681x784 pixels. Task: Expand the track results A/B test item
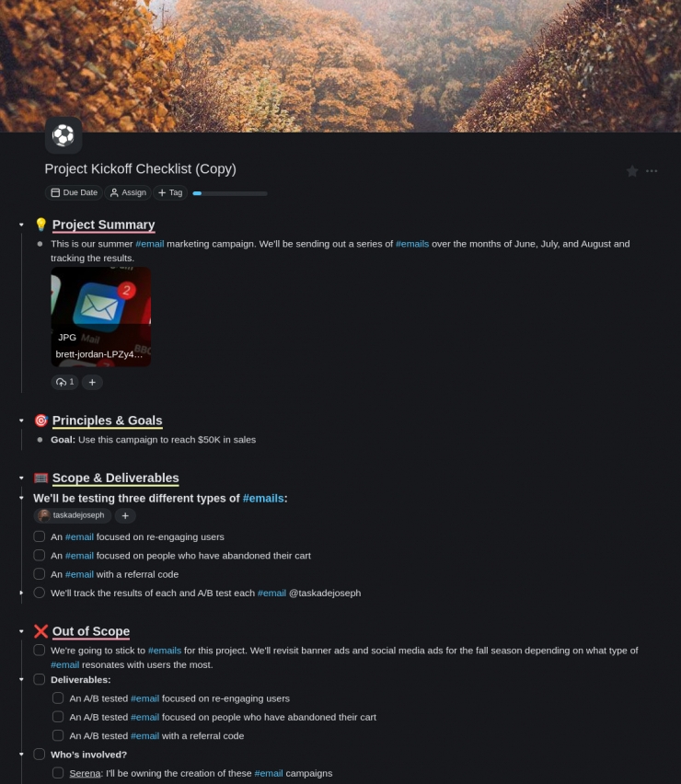click(x=21, y=593)
